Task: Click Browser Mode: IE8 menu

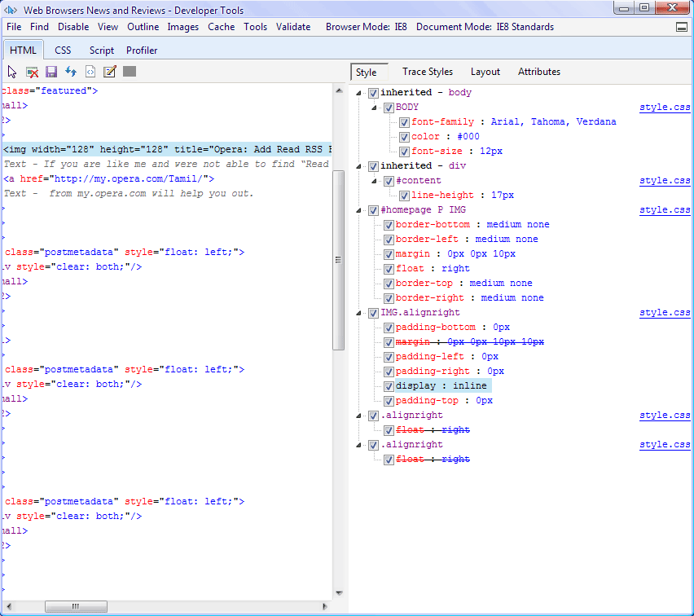Action: [x=366, y=27]
